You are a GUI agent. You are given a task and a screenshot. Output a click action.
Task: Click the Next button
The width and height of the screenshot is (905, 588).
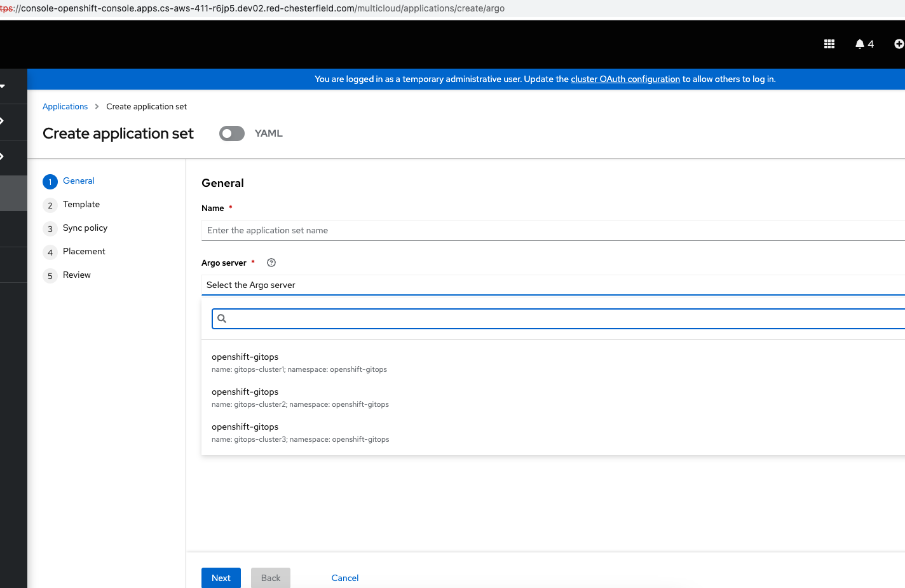point(221,578)
